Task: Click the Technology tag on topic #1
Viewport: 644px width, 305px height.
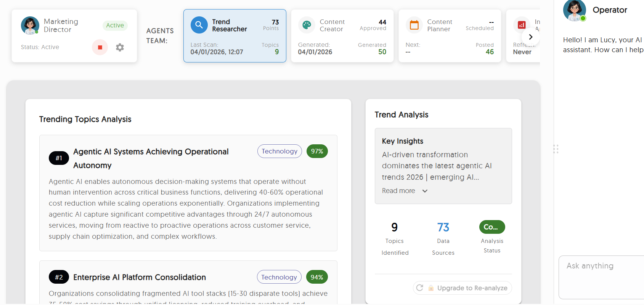Action: coord(279,151)
